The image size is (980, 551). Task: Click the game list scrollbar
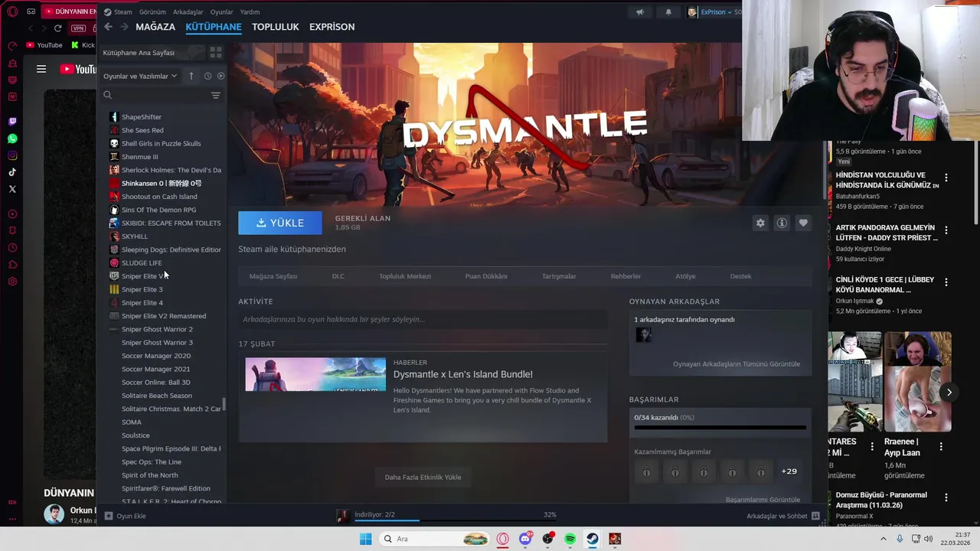(224, 403)
